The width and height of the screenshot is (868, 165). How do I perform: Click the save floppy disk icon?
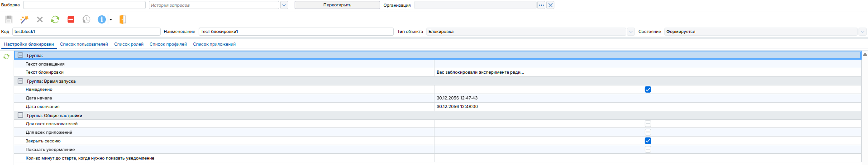click(x=9, y=19)
